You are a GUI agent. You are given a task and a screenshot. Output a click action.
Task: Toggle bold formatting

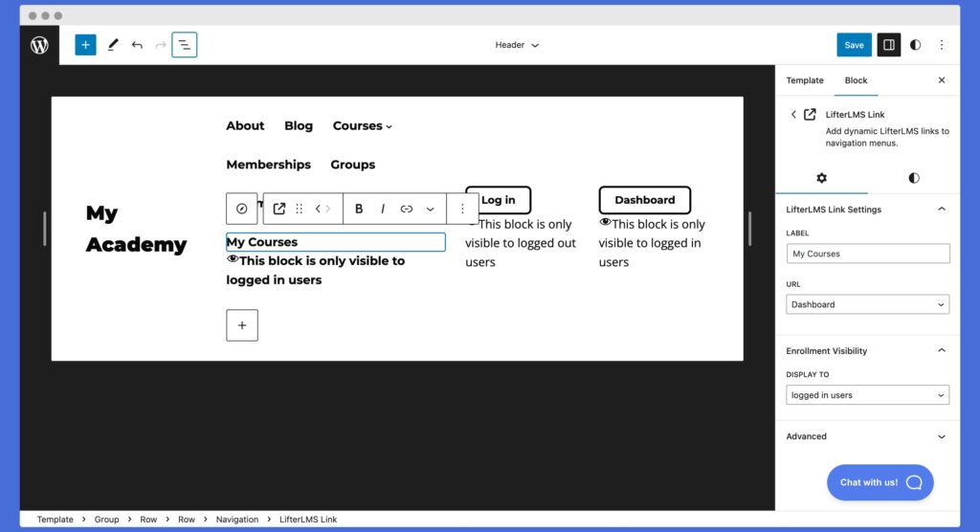359,209
